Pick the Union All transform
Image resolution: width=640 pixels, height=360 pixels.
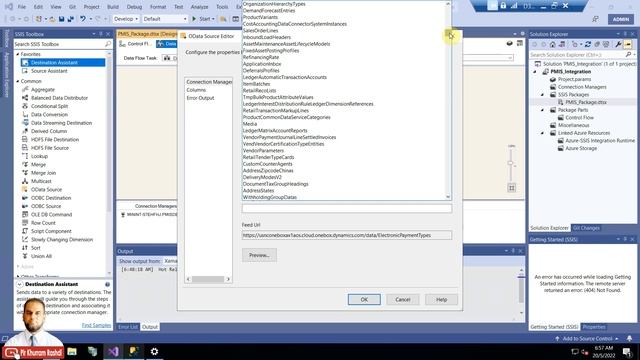pyautogui.click(x=41, y=256)
